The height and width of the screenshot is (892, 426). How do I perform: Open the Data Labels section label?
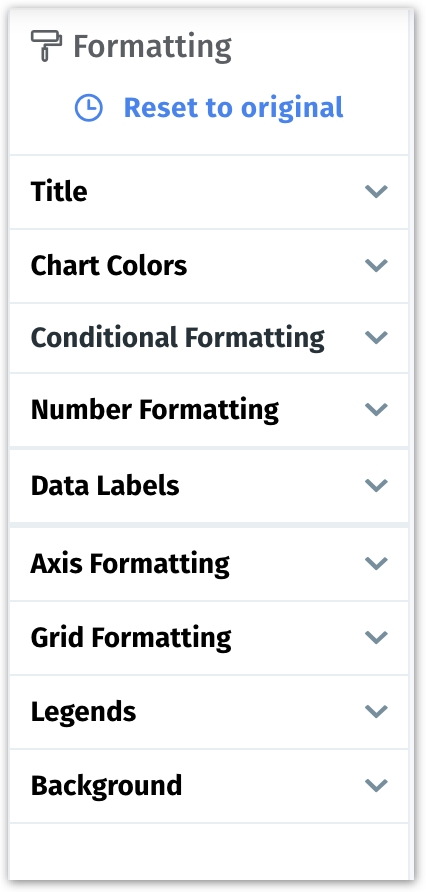[105, 486]
